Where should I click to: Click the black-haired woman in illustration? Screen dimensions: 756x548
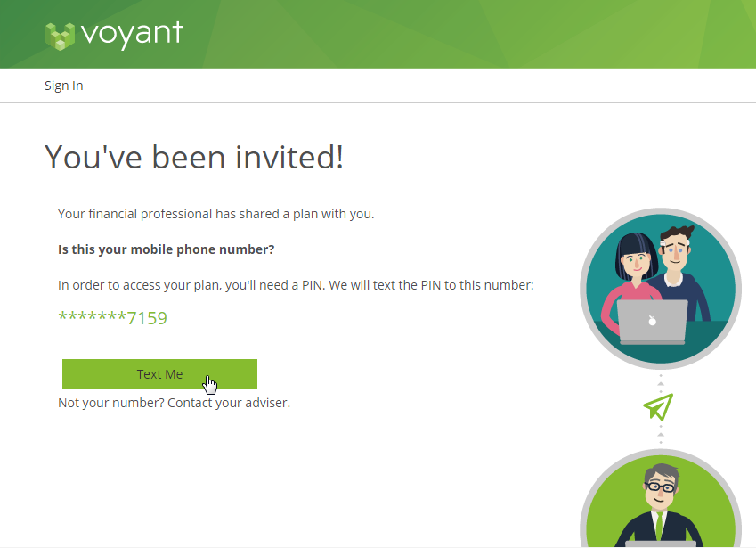630,282
